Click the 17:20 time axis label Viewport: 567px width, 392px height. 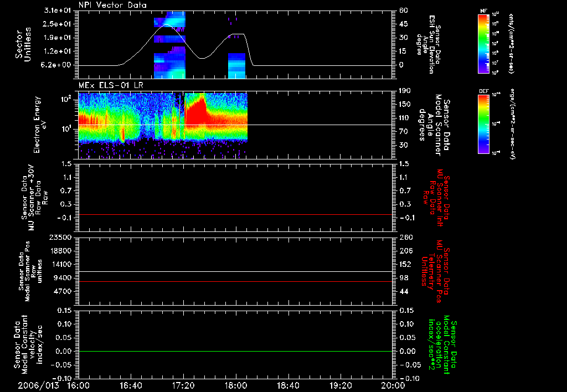[183, 385]
